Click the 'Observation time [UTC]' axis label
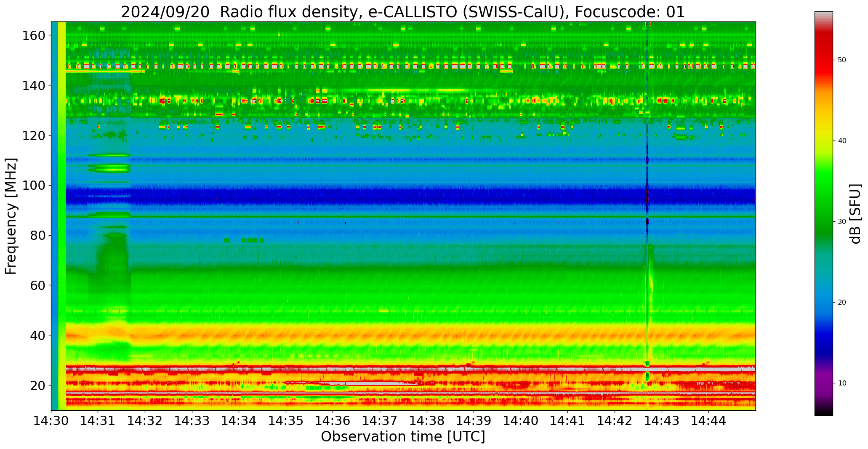This screenshot has width=868, height=449. click(x=403, y=437)
